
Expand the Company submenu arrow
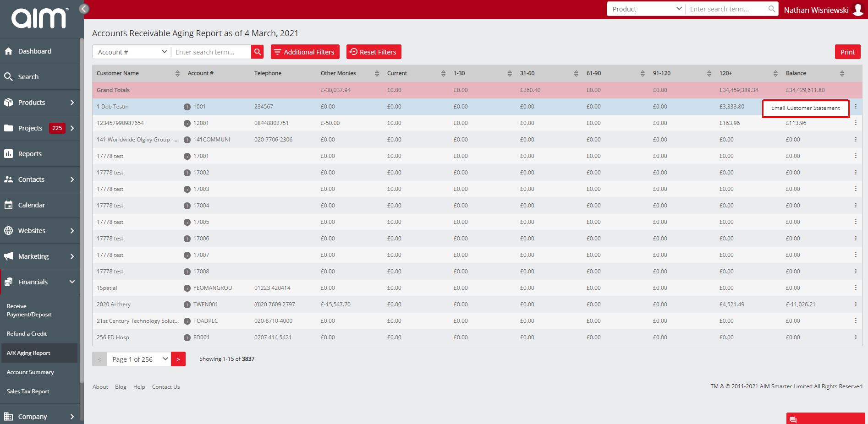(x=72, y=416)
